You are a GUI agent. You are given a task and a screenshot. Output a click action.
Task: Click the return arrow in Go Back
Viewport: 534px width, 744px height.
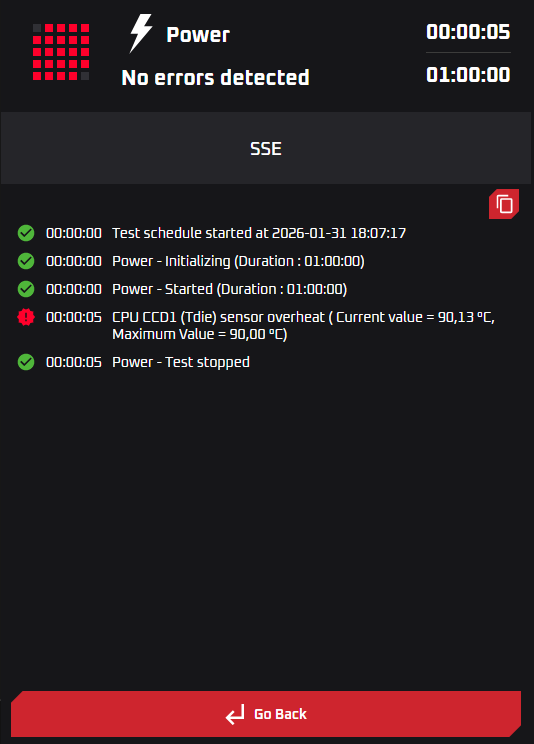click(x=235, y=714)
